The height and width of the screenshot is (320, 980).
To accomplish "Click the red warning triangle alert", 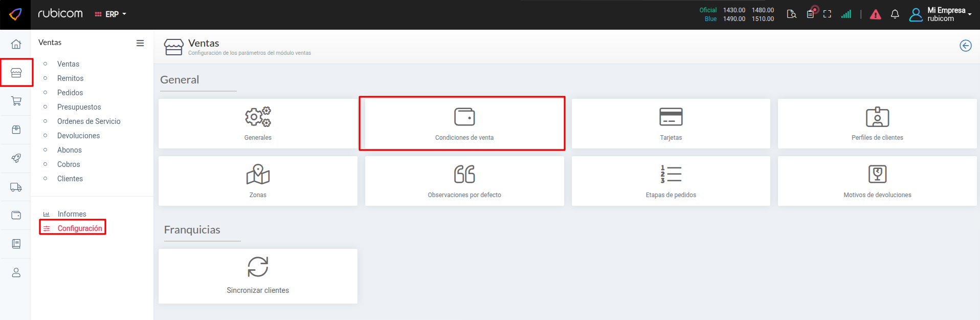I will coord(875,14).
